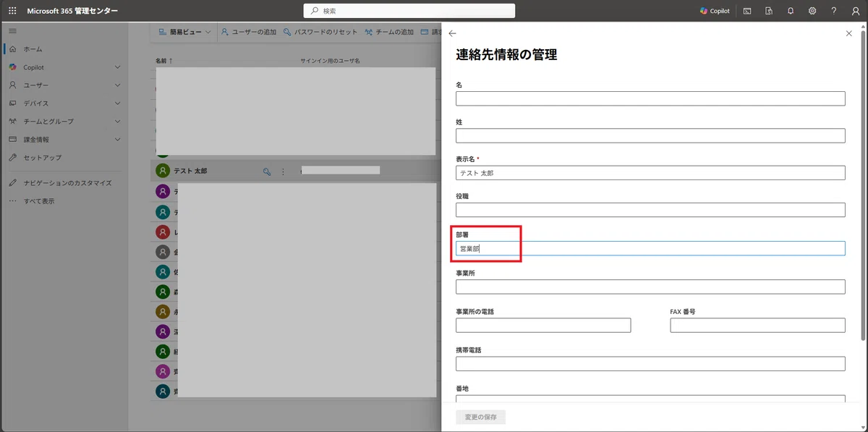Image resolution: width=868 pixels, height=432 pixels.
Task: Click into the FAX 番号 field
Action: (757, 326)
